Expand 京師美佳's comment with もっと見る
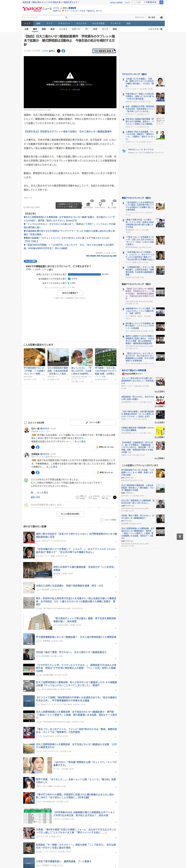 point(52,467)
